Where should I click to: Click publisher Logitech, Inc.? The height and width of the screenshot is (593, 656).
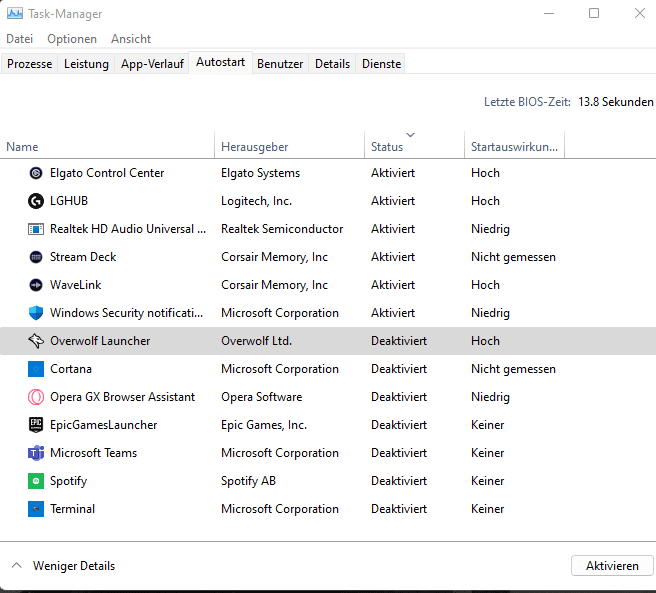pos(256,201)
